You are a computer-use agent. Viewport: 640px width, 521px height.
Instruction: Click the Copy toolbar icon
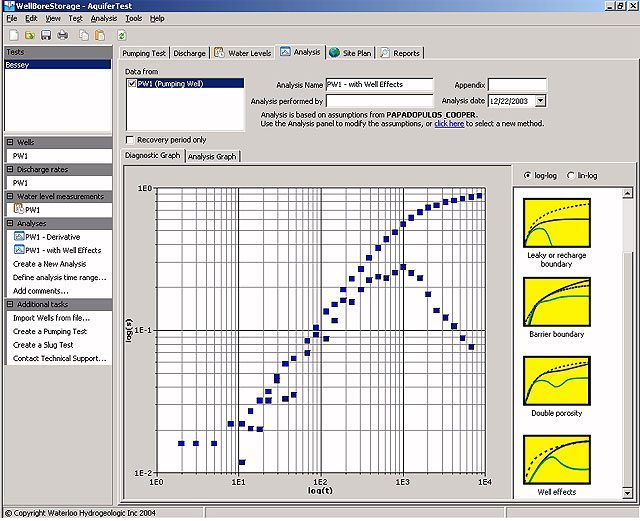click(x=84, y=35)
